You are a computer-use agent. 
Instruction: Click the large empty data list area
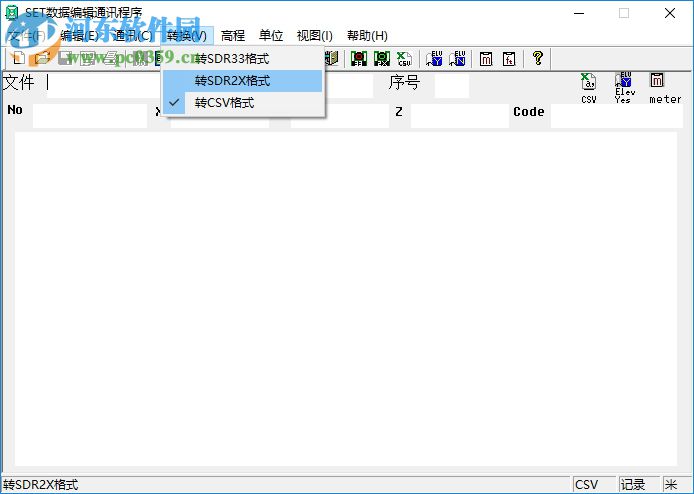coord(346,299)
